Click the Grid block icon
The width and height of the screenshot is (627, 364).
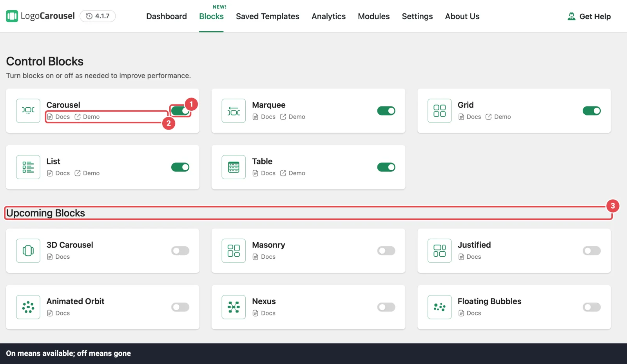(439, 111)
